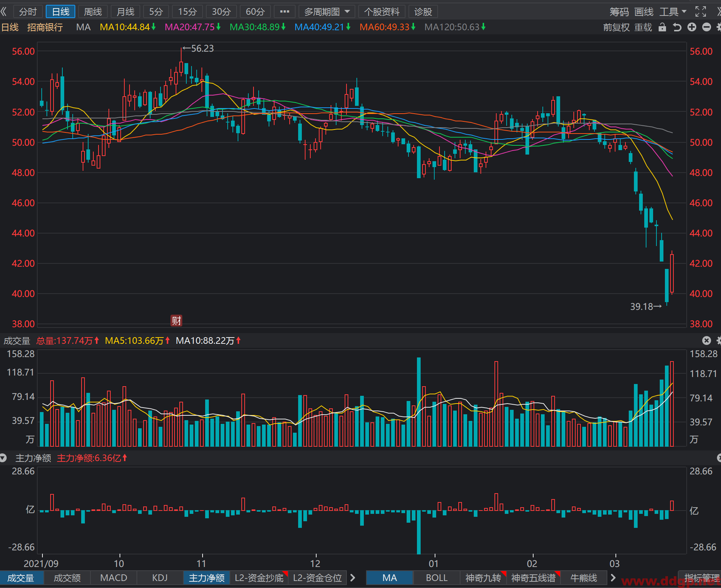Switch to 月线 monthly chart
Image resolution: width=721 pixels, height=588 pixels.
[125, 12]
